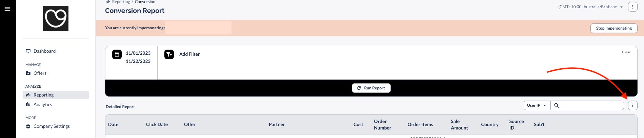Open the page options three-dot menu

(632, 7)
